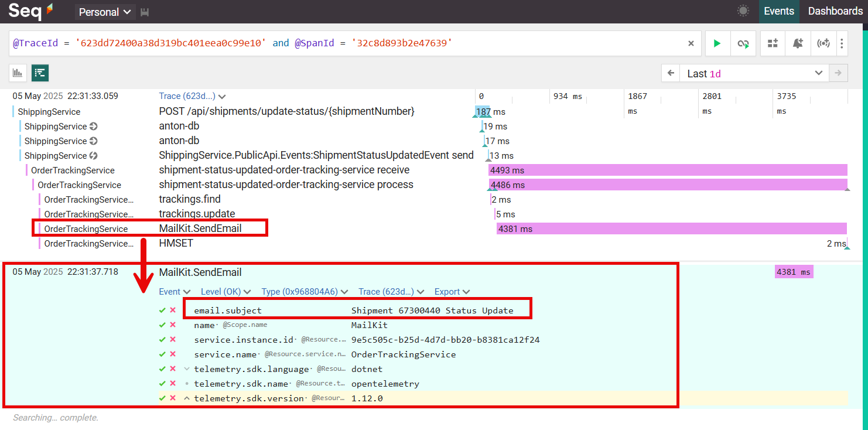
Task: Toggle the light/dark theme sun icon
Action: pyautogui.click(x=743, y=11)
